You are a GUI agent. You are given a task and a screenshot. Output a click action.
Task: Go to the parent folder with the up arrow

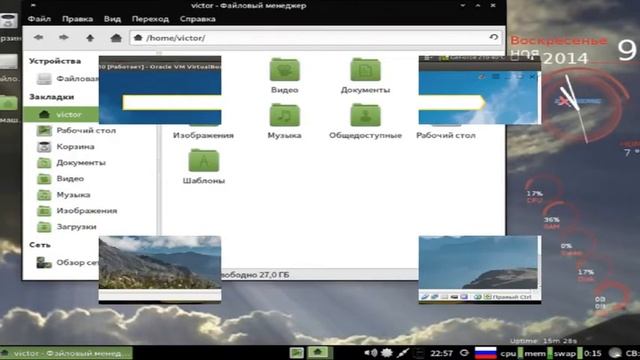[x=90, y=38]
